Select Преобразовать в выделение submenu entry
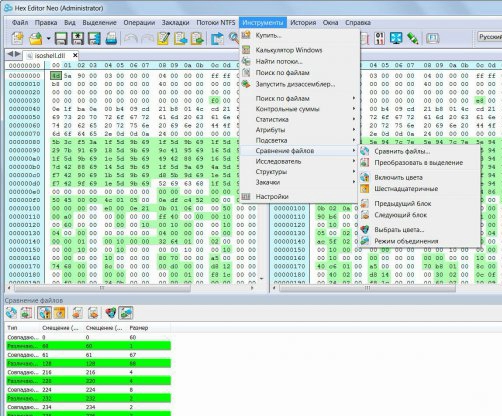Screen dimensions: 502x416 click(419, 163)
